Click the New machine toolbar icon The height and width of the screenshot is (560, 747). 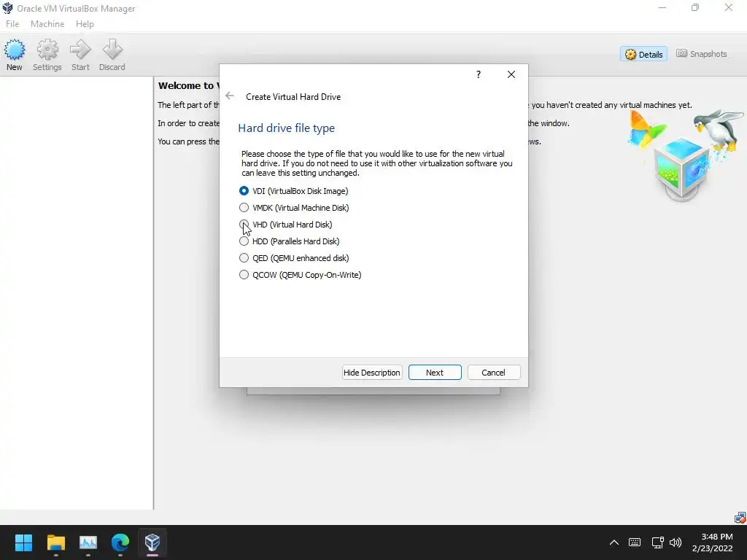click(15, 55)
